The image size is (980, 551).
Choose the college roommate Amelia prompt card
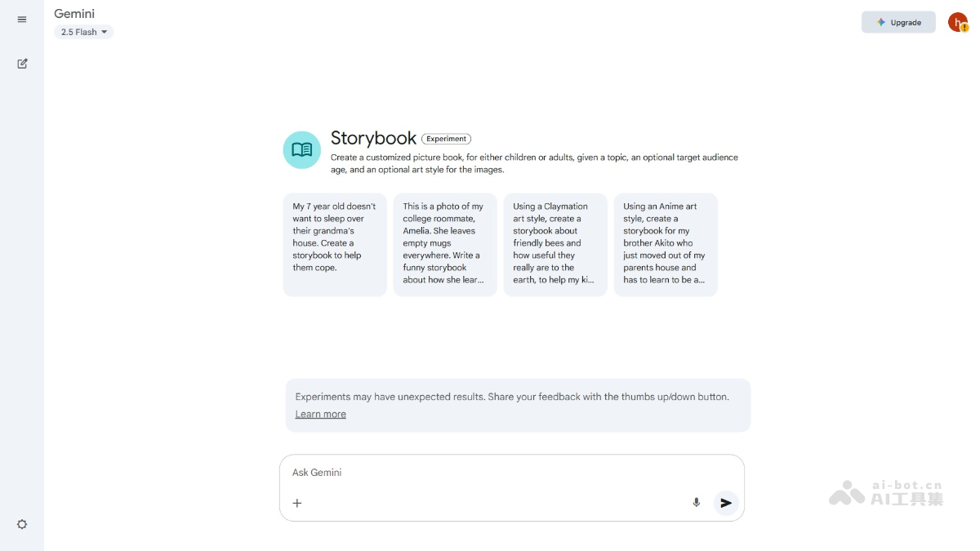445,244
